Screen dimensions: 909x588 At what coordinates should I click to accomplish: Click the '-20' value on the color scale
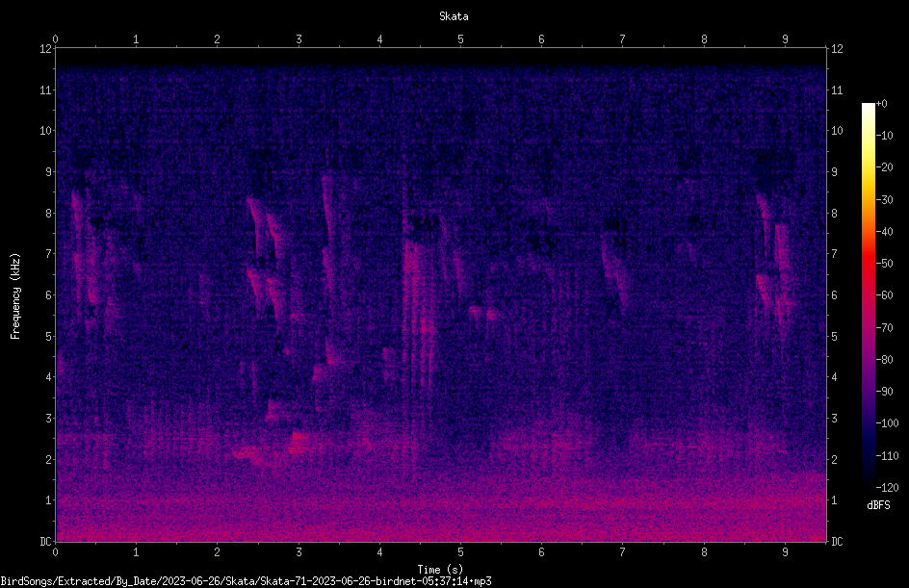click(x=884, y=167)
